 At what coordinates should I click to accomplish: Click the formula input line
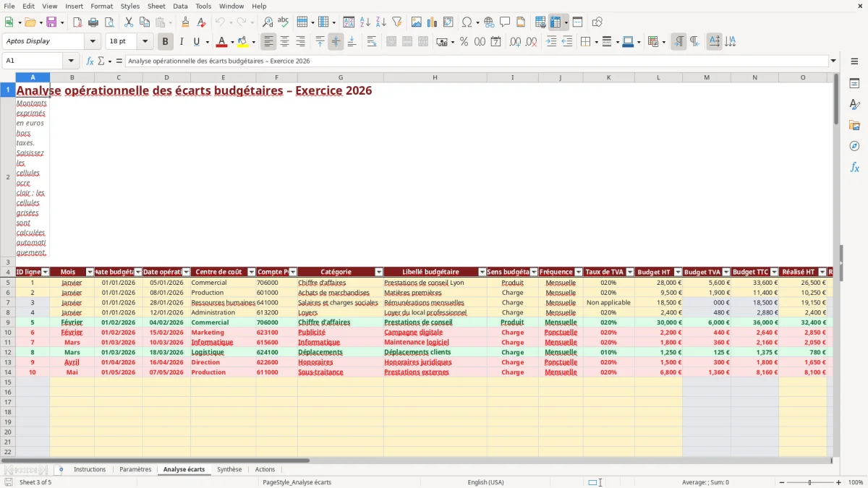pos(477,61)
